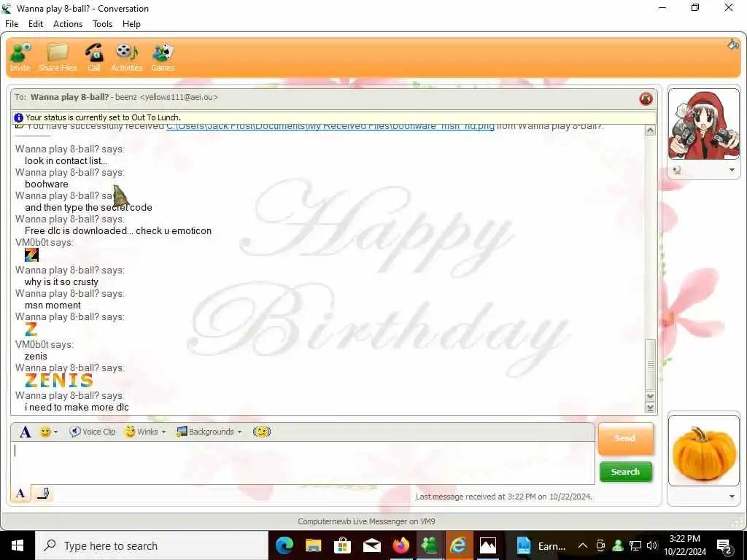Open the Tools menu
This screenshot has height=560, width=747.
102,24
